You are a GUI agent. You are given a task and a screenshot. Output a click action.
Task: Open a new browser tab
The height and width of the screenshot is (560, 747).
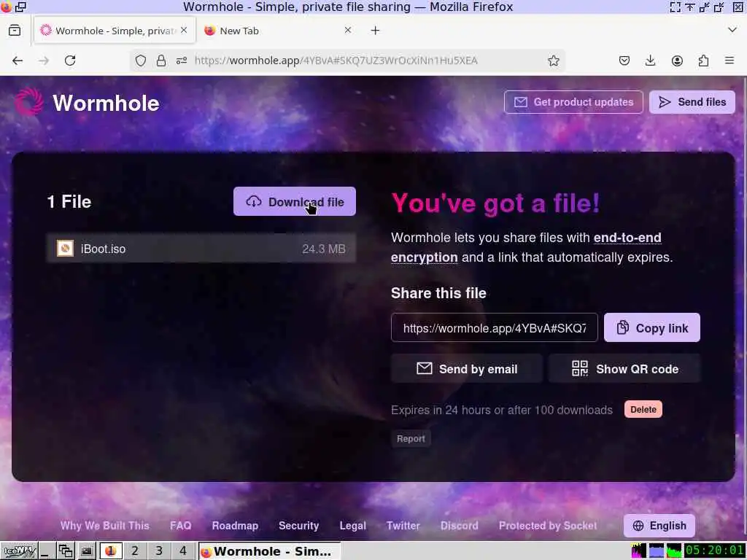[x=376, y=31]
